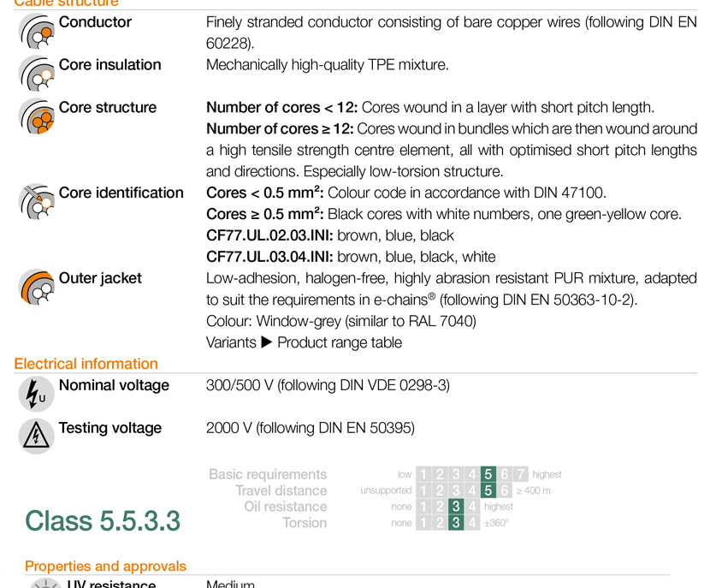Select the highlighted 3 in Torsion scale
Screen dimensions: 710x588
456,523
